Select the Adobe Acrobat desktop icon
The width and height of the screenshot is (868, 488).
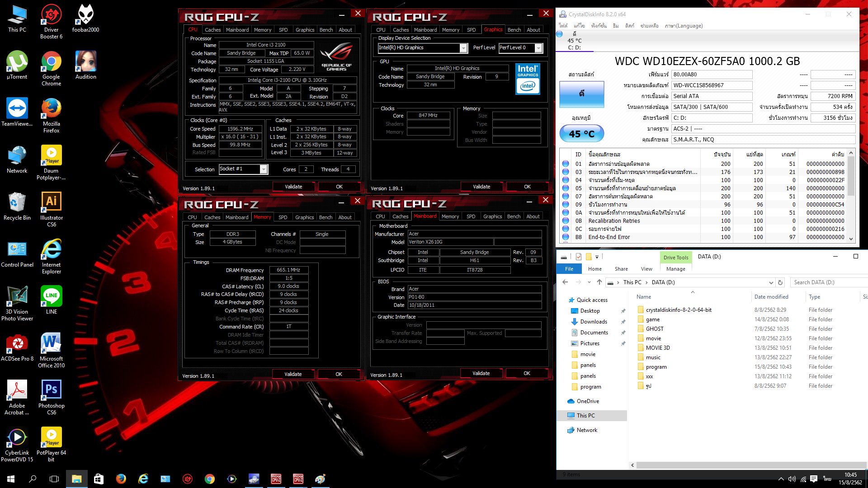[17, 398]
